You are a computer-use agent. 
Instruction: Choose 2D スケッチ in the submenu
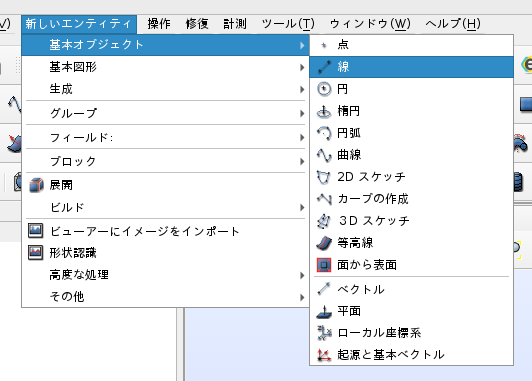[411, 177]
